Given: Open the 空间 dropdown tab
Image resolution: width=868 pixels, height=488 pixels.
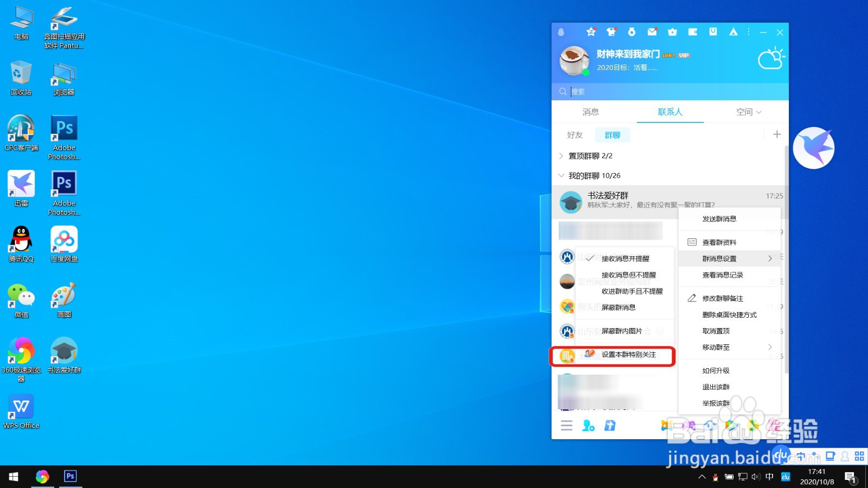Looking at the screenshot, I should pyautogui.click(x=749, y=112).
